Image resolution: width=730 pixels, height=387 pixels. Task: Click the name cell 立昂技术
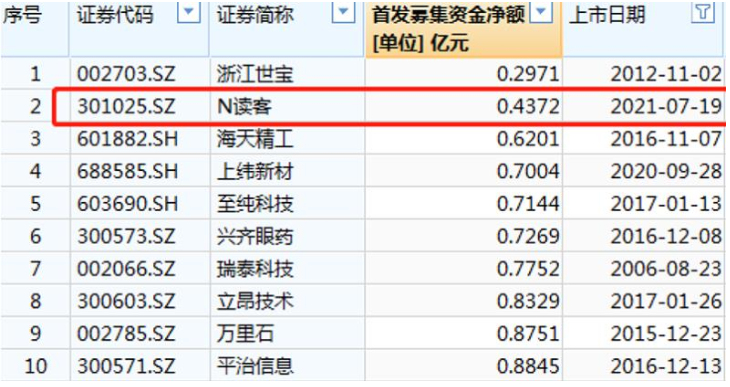[255, 301]
